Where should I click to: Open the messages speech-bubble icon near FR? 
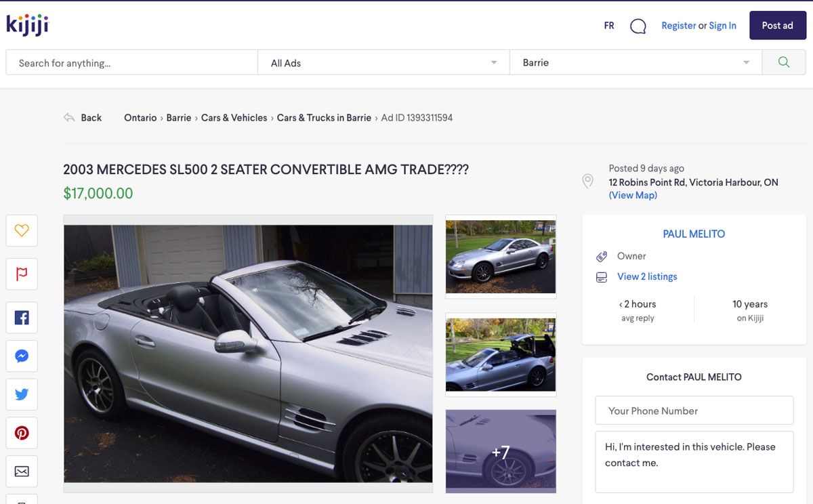tap(638, 26)
